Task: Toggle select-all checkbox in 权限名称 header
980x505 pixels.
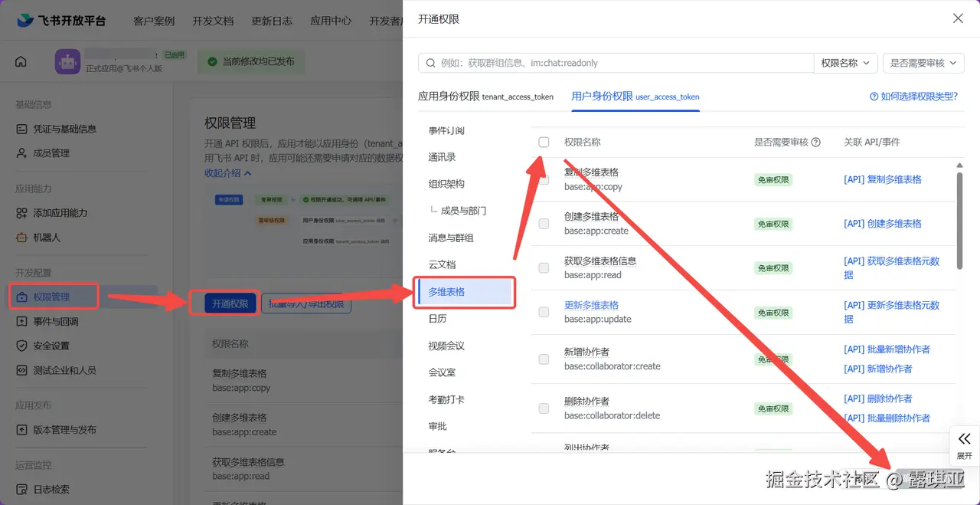Action: point(544,142)
